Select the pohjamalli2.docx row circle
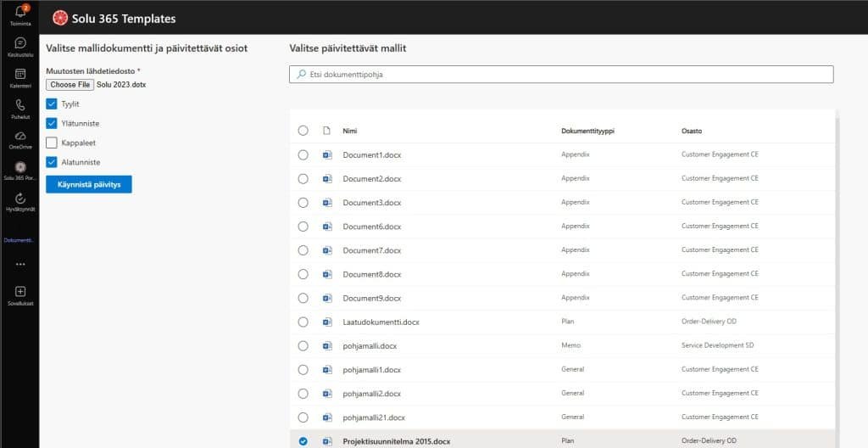The height and width of the screenshot is (448, 868). click(303, 394)
